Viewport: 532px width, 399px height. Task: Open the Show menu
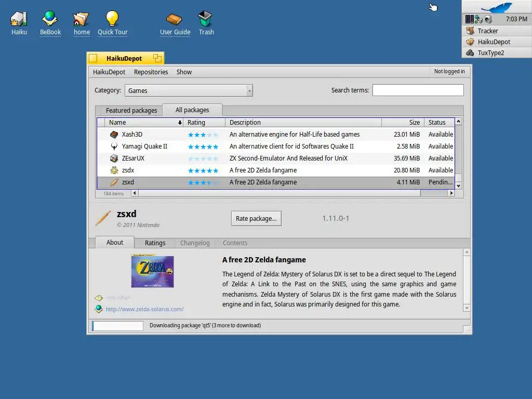(184, 72)
